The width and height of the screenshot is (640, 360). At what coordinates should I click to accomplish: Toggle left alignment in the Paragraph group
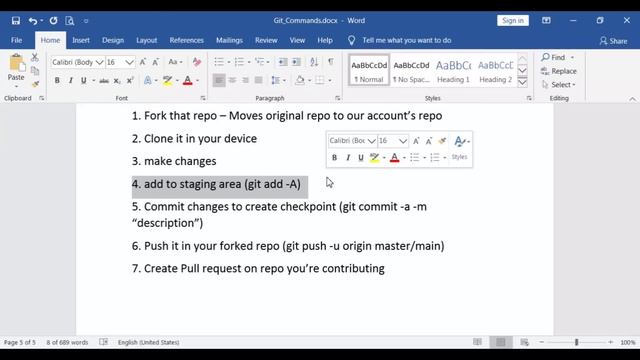pyautogui.click(x=219, y=80)
